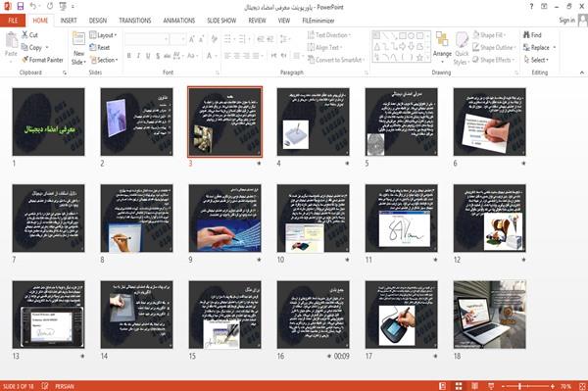This screenshot has width=588, height=391.
Task: Click Reading View icon in status bar
Action: (474, 386)
